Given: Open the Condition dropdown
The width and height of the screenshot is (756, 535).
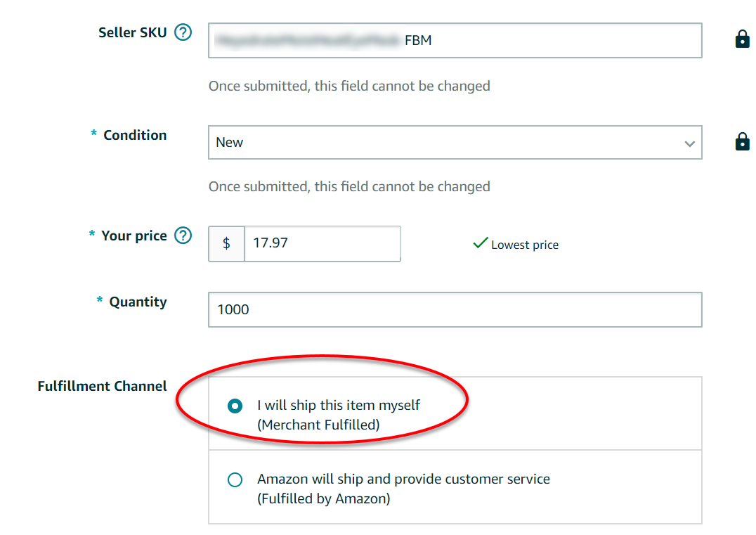Looking at the screenshot, I should (x=455, y=143).
